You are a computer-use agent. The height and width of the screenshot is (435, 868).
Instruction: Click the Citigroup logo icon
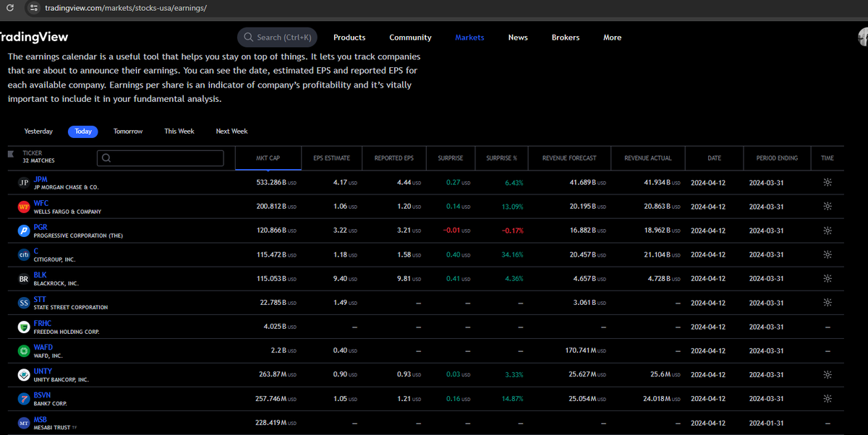pyautogui.click(x=23, y=254)
